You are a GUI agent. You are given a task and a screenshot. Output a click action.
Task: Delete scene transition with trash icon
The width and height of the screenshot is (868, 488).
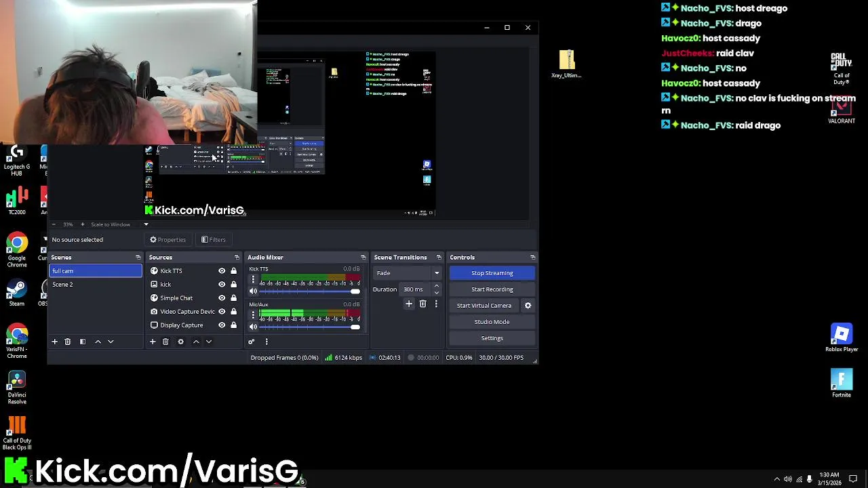point(422,304)
